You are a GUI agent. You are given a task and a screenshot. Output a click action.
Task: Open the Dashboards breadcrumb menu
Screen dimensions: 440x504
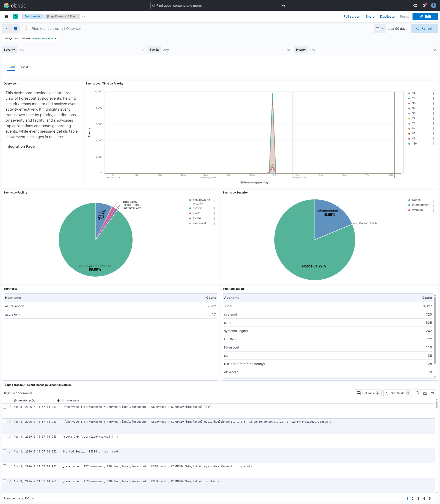point(32,16)
